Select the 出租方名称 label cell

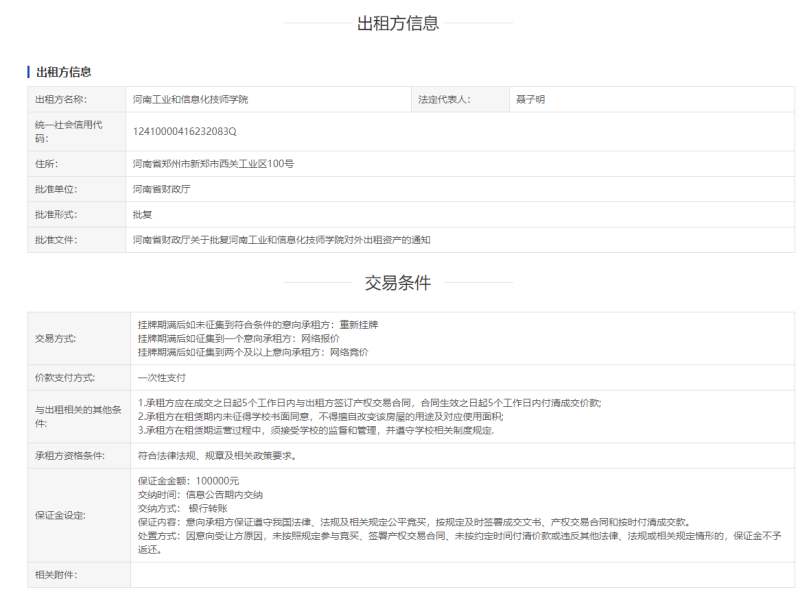77,100
